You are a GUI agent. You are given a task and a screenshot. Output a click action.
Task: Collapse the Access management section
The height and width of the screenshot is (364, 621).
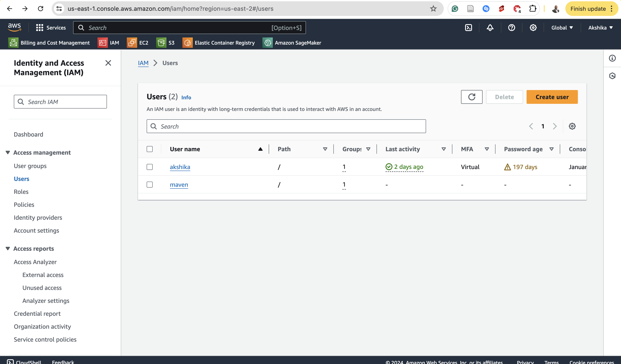coord(8,152)
